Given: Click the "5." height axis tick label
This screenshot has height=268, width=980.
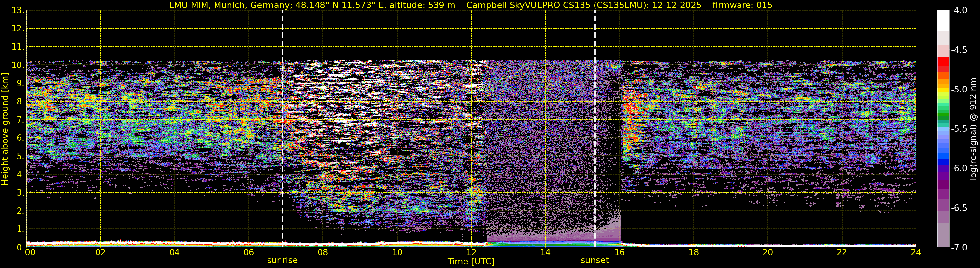Looking at the screenshot, I should point(20,156).
